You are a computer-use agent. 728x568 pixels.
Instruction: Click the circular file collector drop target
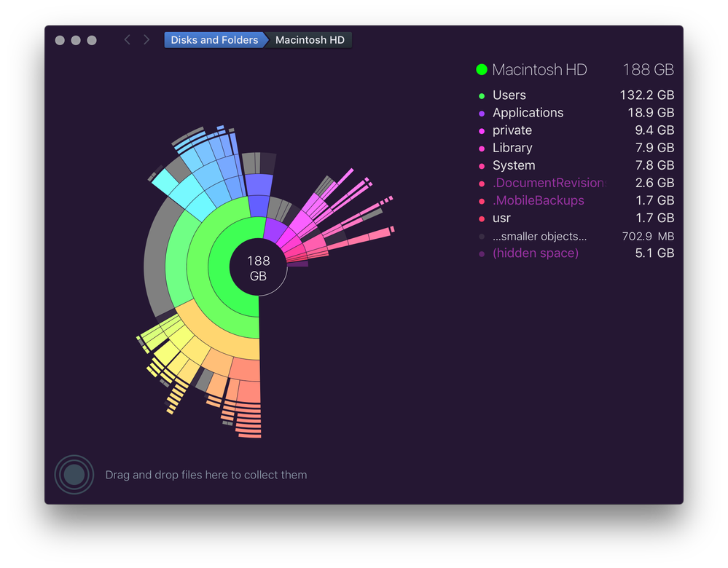tap(74, 474)
